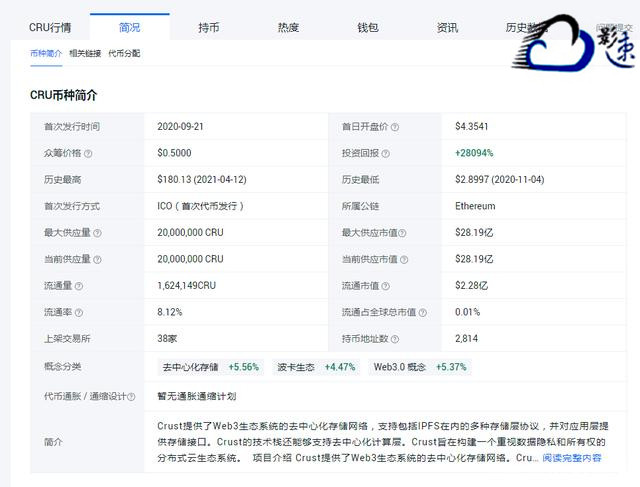The width and height of the screenshot is (640, 487).
Task: Go to the CRU行情 tab
Action: click(x=49, y=27)
